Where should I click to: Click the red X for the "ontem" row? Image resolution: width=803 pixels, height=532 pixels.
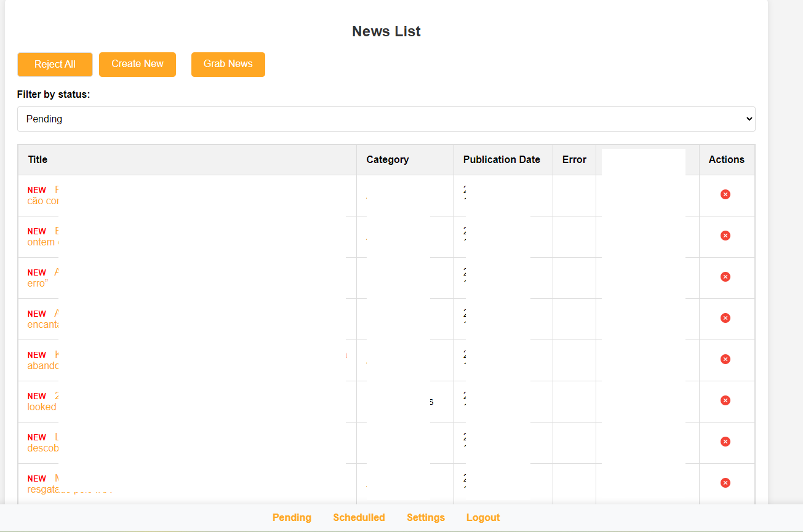pos(725,236)
